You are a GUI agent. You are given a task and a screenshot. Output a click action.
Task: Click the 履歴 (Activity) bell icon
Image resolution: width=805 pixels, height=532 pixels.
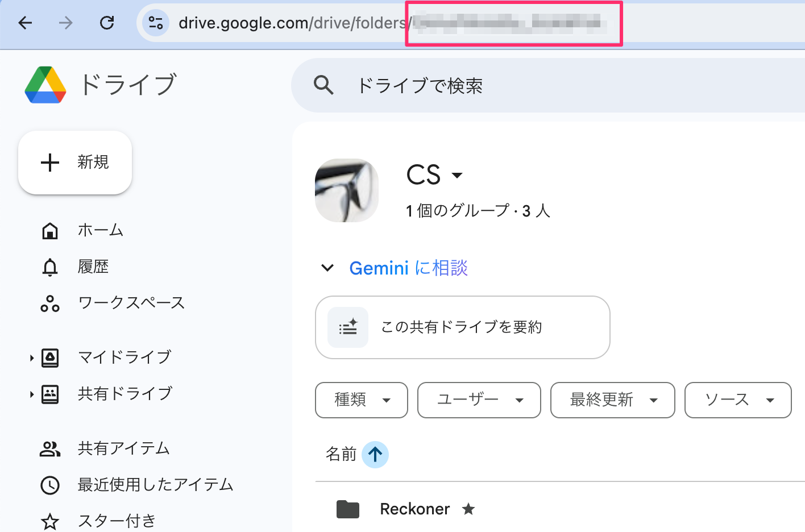click(x=49, y=267)
